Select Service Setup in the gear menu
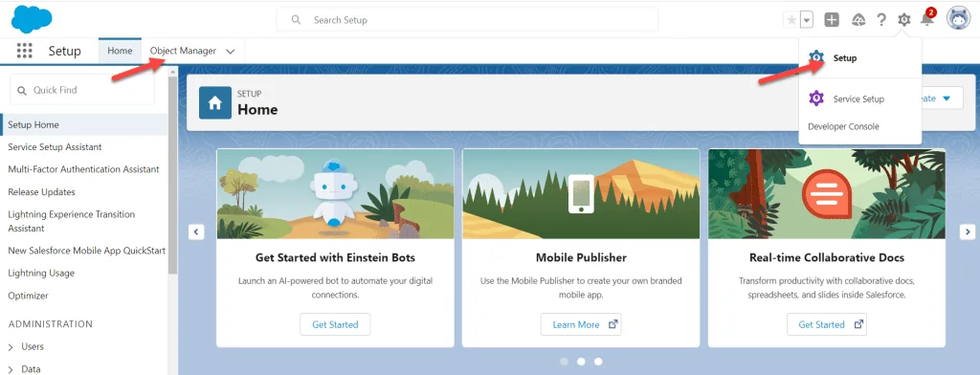980x375 pixels. pyautogui.click(x=859, y=99)
